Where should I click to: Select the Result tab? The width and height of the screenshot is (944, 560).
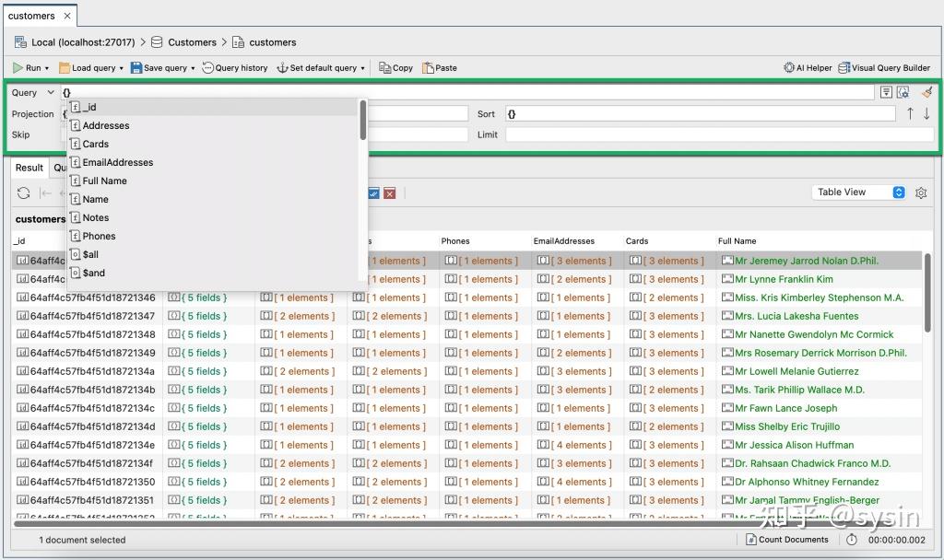pyautogui.click(x=29, y=168)
